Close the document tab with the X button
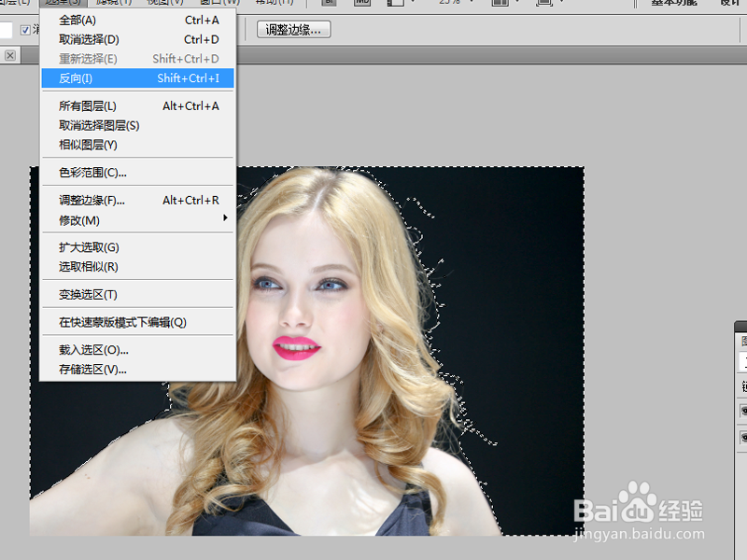 [10, 56]
